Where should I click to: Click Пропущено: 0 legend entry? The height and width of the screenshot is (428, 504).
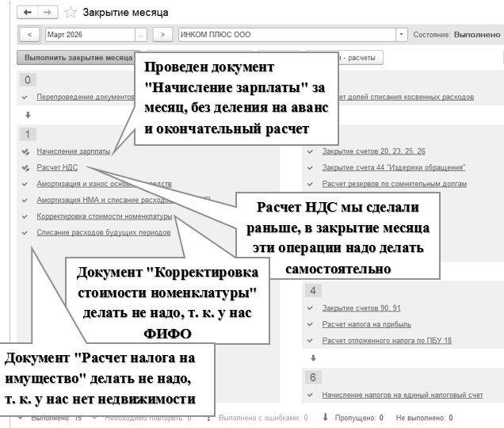[x=359, y=418]
